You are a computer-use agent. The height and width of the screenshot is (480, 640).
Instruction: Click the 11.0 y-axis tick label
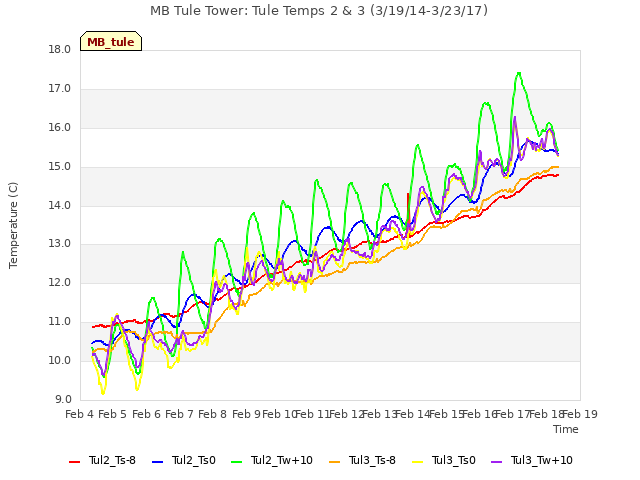pyautogui.click(x=60, y=322)
